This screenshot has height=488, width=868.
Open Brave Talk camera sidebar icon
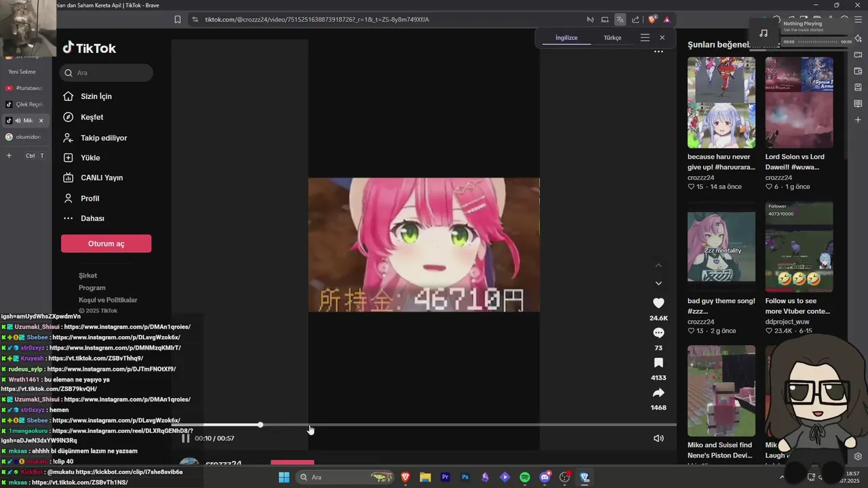858,55
